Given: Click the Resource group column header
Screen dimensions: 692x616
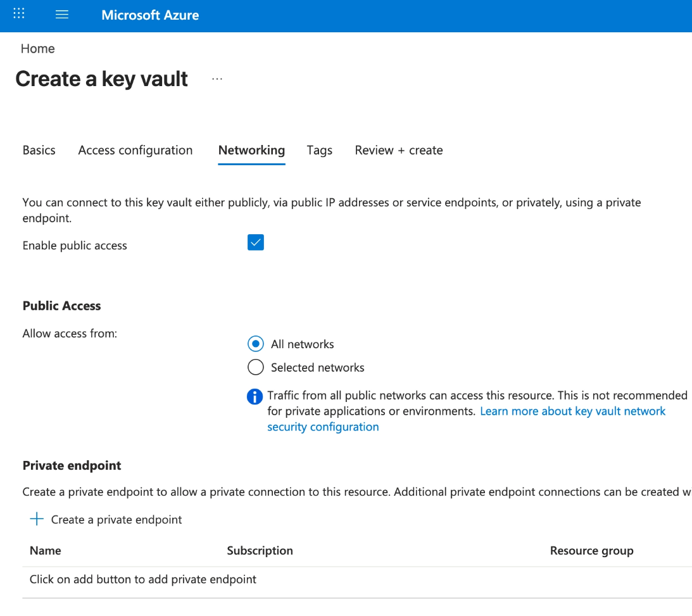Looking at the screenshot, I should [x=591, y=550].
